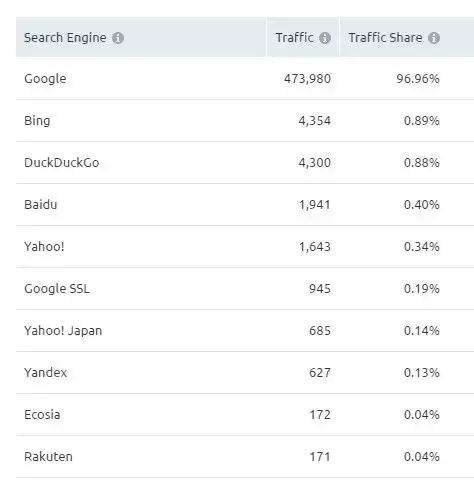The image size is (474, 490).
Task: Click the Ecosia row label
Action: tap(42, 415)
